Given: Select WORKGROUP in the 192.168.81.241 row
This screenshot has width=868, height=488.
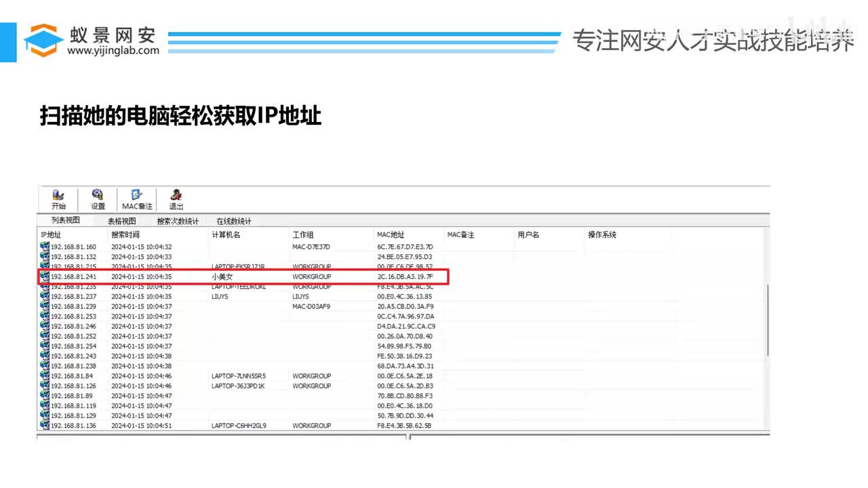Looking at the screenshot, I should point(312,277).
